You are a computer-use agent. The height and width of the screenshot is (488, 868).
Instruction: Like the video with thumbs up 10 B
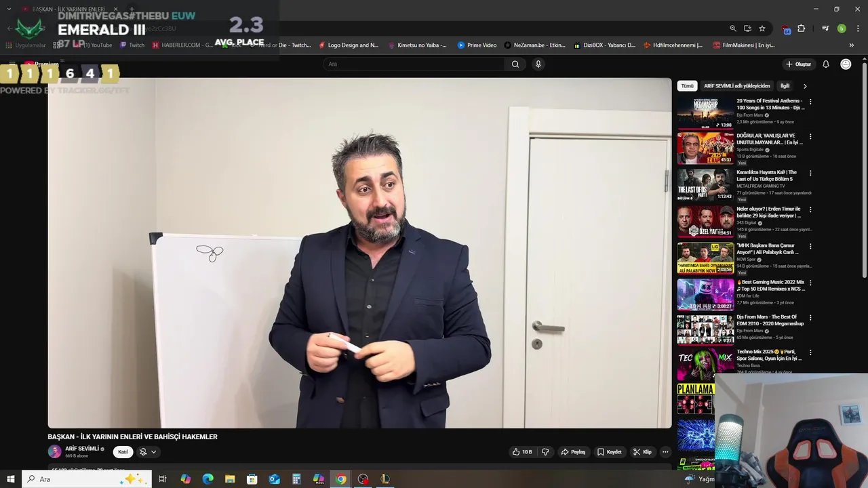tap(522, 452)
